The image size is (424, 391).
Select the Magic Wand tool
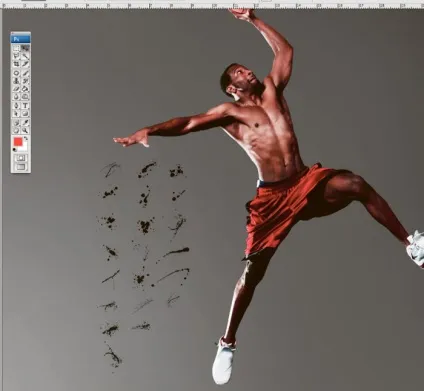[25, 56]
